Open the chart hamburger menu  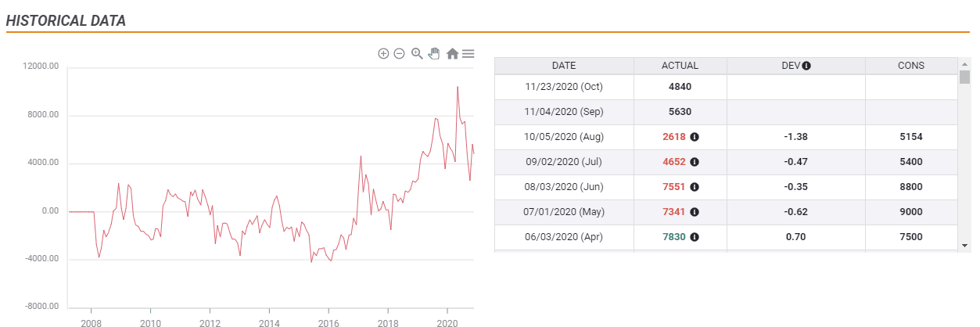468,54
